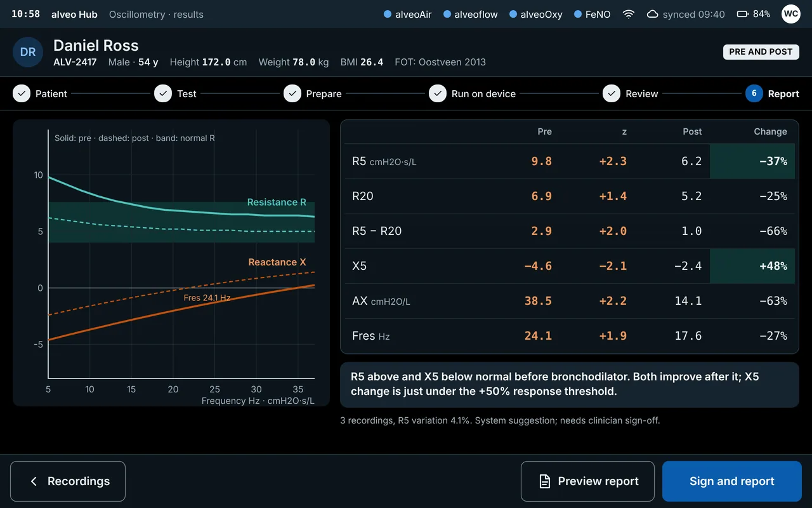The image size is (812, 508).
Task: Click the Fres 24.1 Hz chart marker
Action: point(207,298)
